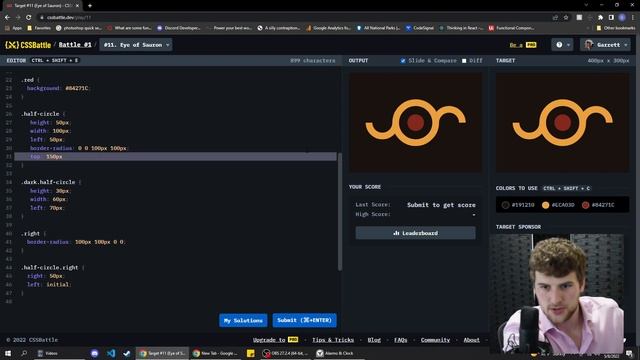Viewport: 640px width, 360px height.
Task: Click the Leaderboard button
Action: point(415,233)
